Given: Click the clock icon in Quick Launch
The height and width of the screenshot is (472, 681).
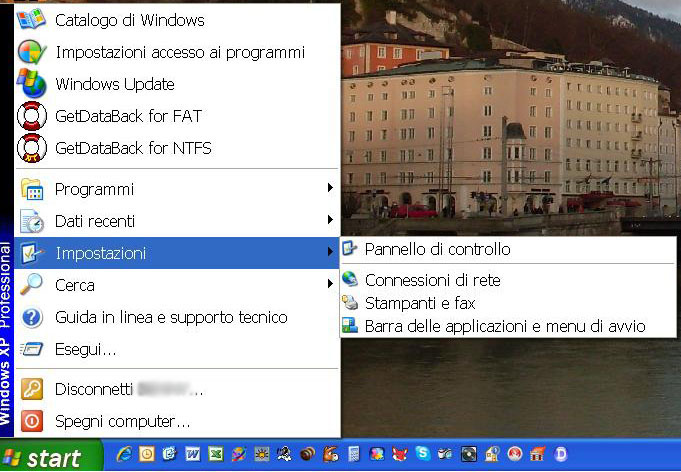Looking at the screenshot, I should 147,455.
